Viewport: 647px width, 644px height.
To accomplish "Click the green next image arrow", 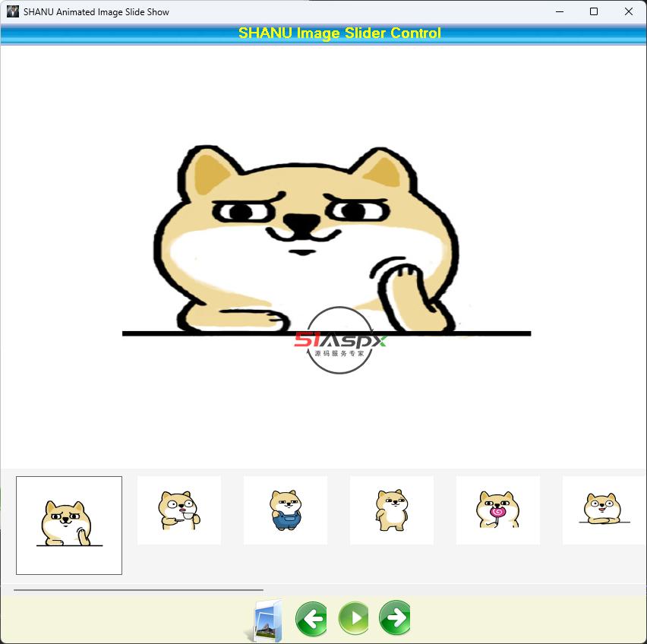I will point(395,617).
